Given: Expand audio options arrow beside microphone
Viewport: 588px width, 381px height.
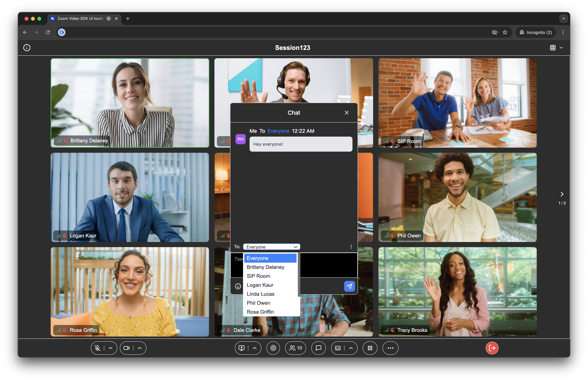Looking at the screenshot, I should [111, 348].
